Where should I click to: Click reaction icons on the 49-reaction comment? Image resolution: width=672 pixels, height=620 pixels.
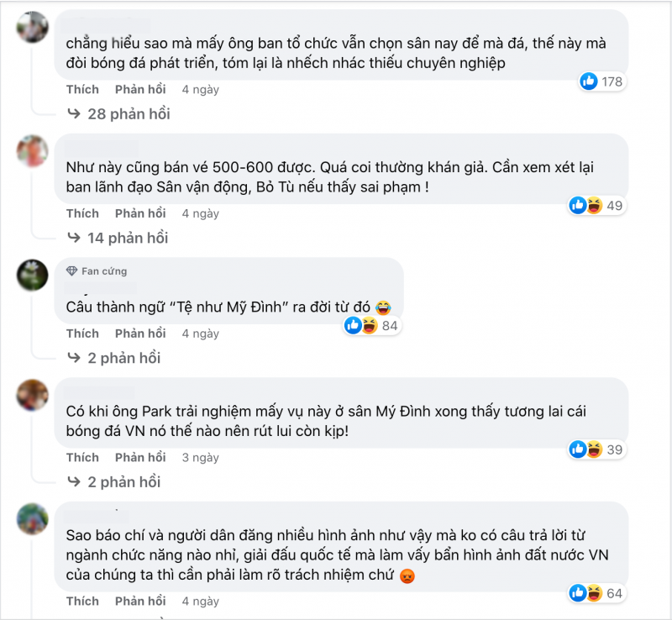click(x=584, y=205)
